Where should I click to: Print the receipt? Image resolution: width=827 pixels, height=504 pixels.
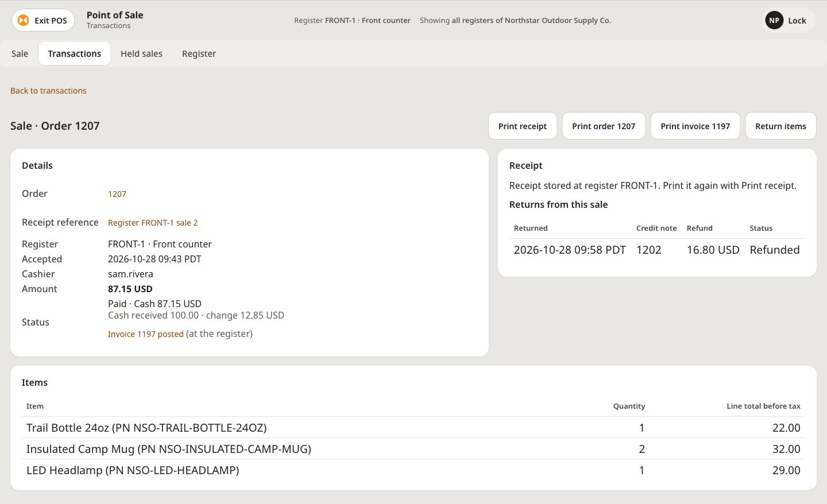click(523, 126)
